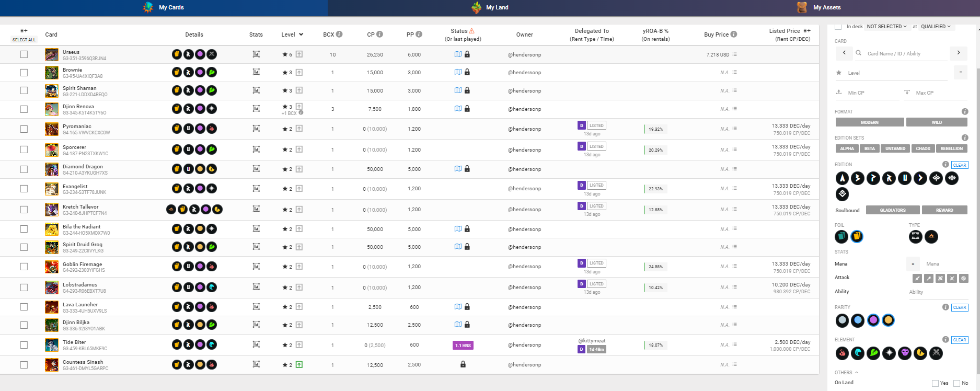Filter by Water element icon
Image resolution: width=980 pixels, height=391 pixels.
(x=858, y=353)
